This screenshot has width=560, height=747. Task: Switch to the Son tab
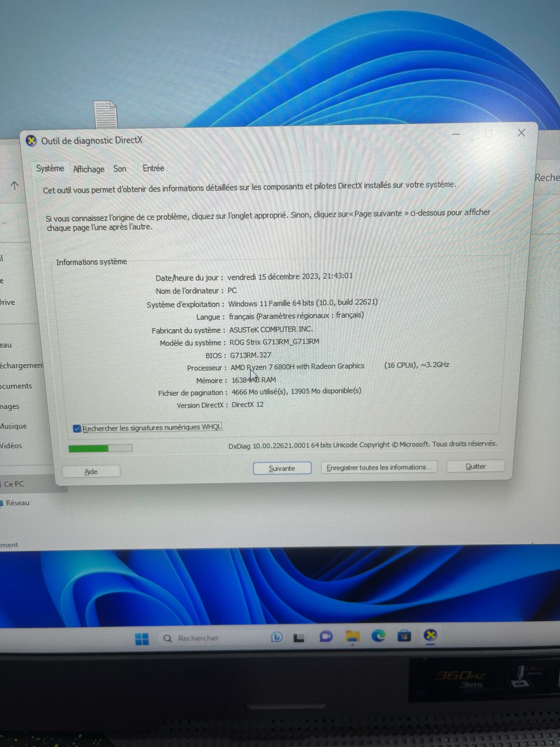click(120, 169)
